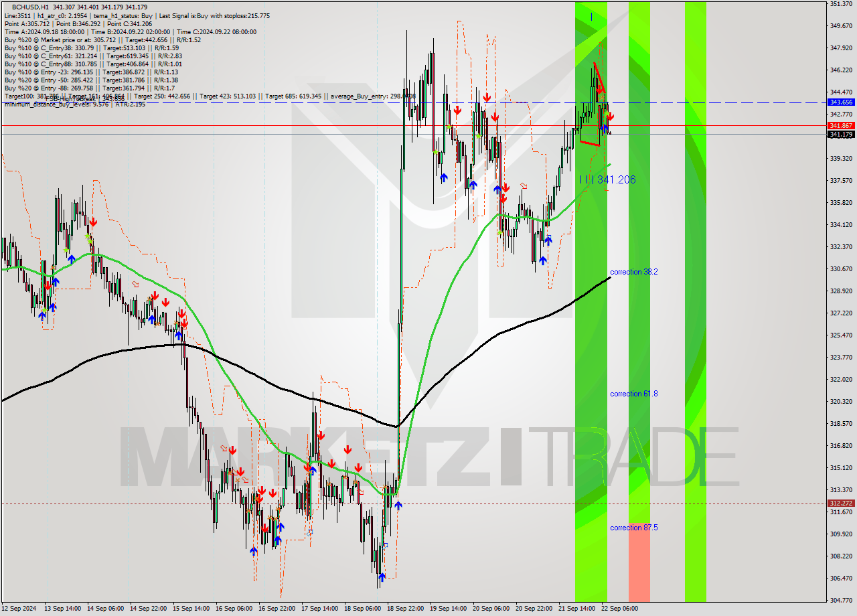Image resolution: width=857 pixels, height=616 pixels.
Task: Click the '21 Sep 14:00' time axis label
Action: pos(578,609)
